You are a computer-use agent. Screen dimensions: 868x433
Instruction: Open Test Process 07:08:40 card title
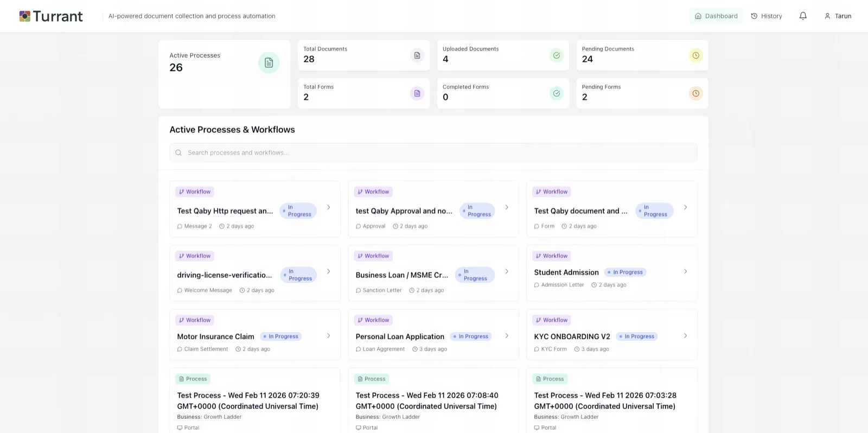click(426, 401)
